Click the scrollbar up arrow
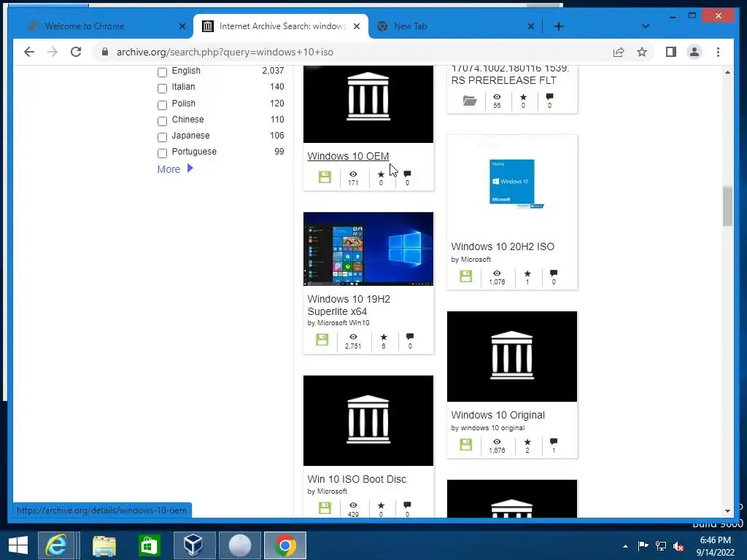The image size is (747, 560). (x=727, y=72)
